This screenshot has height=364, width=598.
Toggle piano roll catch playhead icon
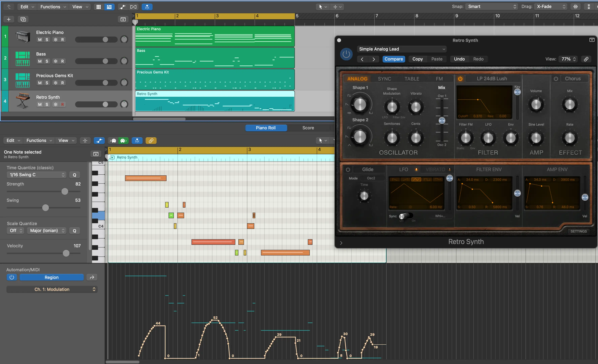point(137,141)
